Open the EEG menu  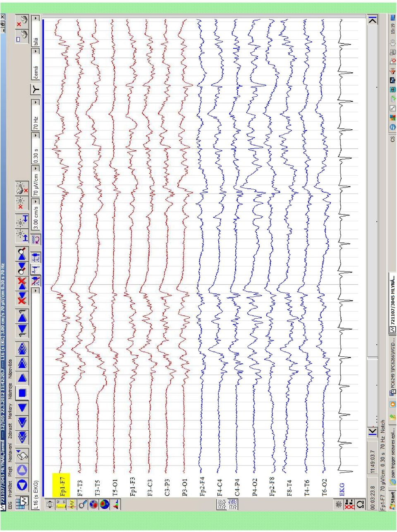tap(10, 505)
